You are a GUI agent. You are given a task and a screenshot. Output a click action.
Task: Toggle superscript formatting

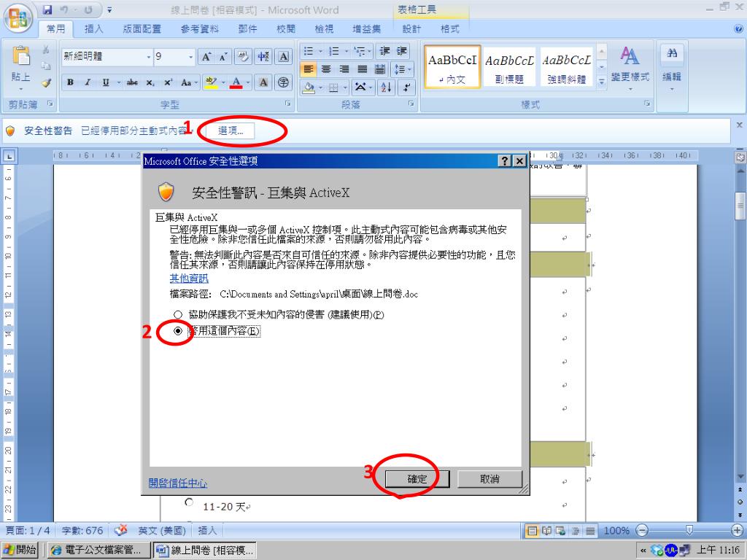(168, 82)
